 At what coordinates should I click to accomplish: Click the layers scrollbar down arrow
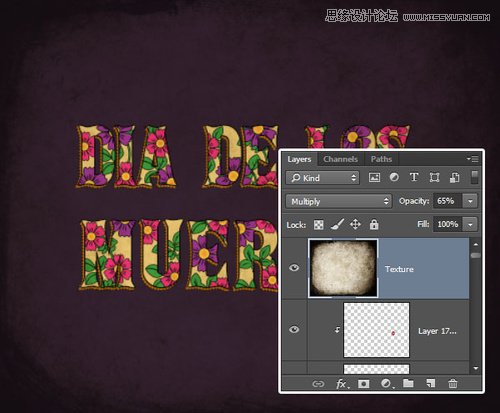476,368
